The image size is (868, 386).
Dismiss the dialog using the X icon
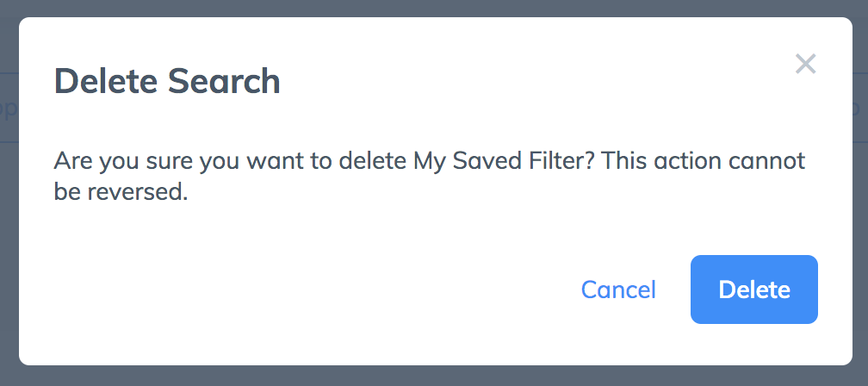coord(805,64)
